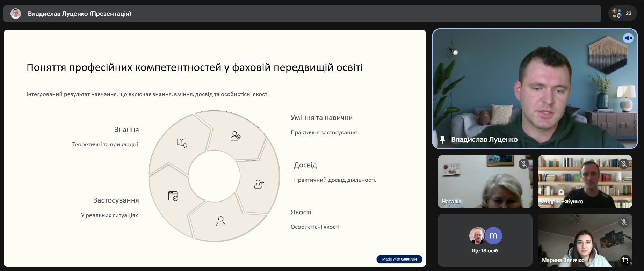This screenshot has width=644, height=271.
Task: Click the Made with Gamma badge
Action: (399, 259)
